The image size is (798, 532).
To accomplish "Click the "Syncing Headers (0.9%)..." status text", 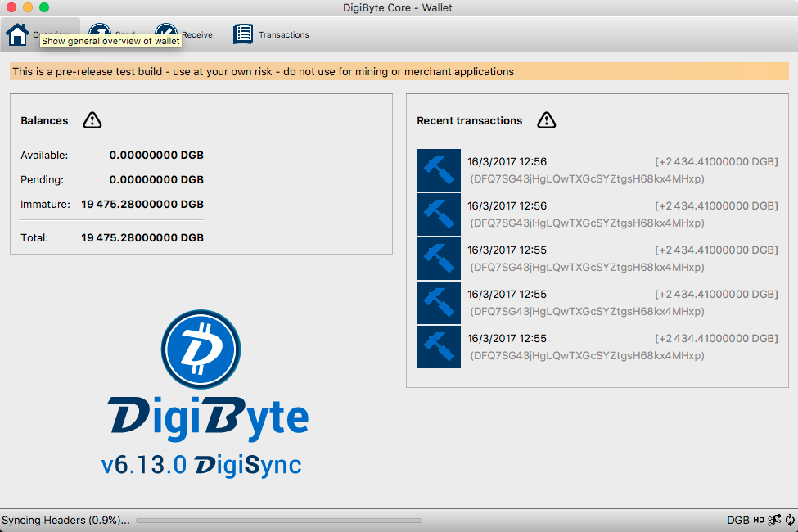I will [x=65, y=520].
